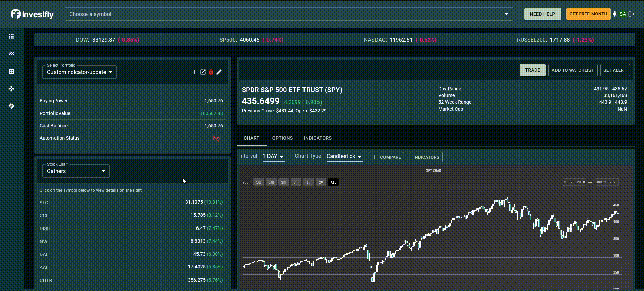Screen dimensions: 644x291
Task: Select AAL in the gainers list
Action: 44,267
